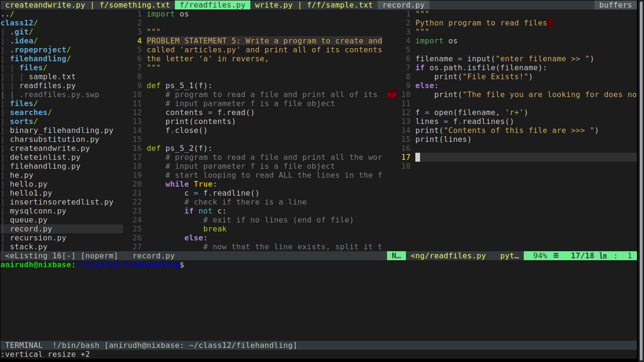Viewport: 644px width, 362px height.
Task: Expand the searches folder in the file tree
Action: [x=30, y=112]
